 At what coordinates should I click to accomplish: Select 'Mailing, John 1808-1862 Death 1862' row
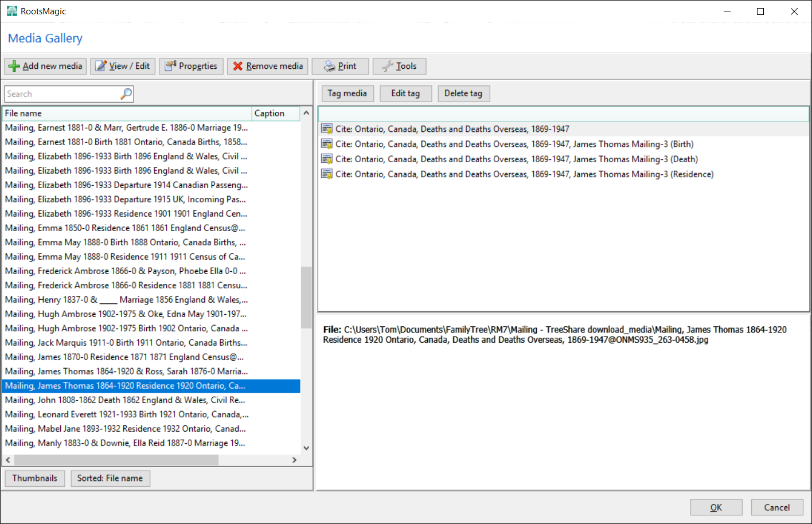(151, 400)
